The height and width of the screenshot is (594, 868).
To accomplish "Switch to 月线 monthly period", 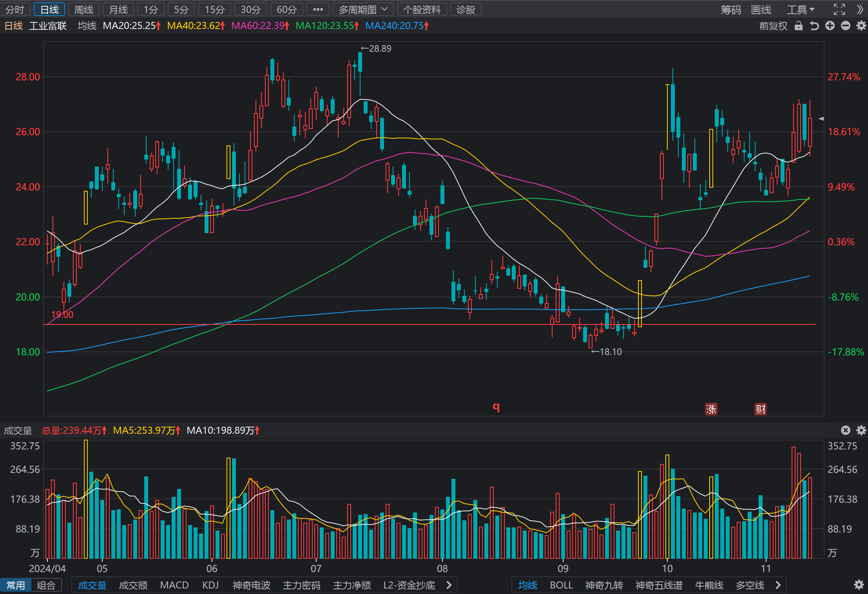I will pos(118,9).
